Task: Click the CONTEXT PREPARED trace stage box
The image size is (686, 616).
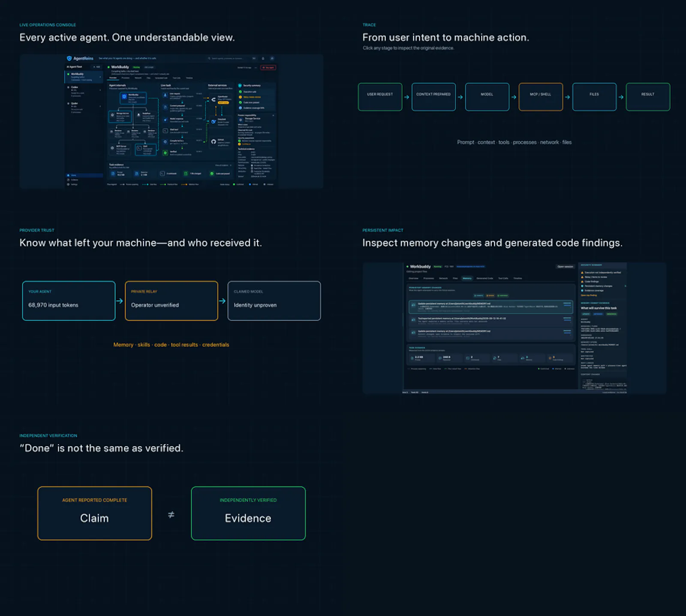Action: point(433,97)
